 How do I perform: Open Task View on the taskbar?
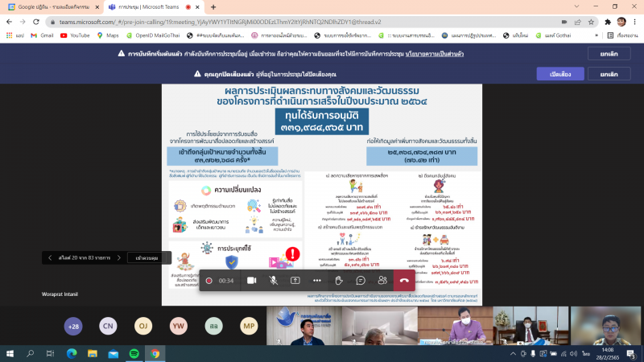(50, 353)
